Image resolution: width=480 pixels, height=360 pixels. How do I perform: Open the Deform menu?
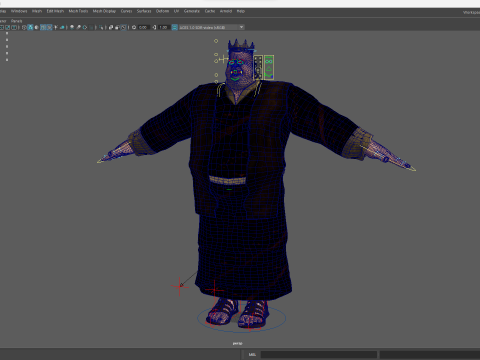[162, 11]
